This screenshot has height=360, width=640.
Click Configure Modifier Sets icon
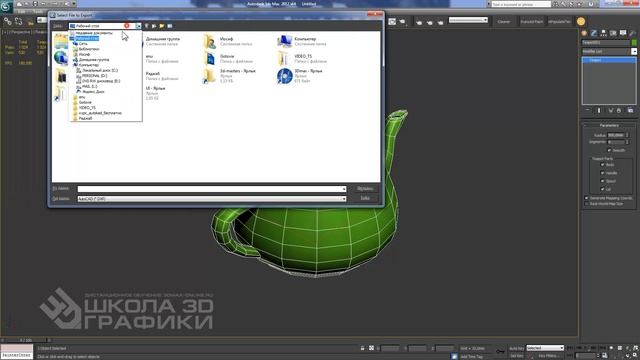click(x=630, y=111)
